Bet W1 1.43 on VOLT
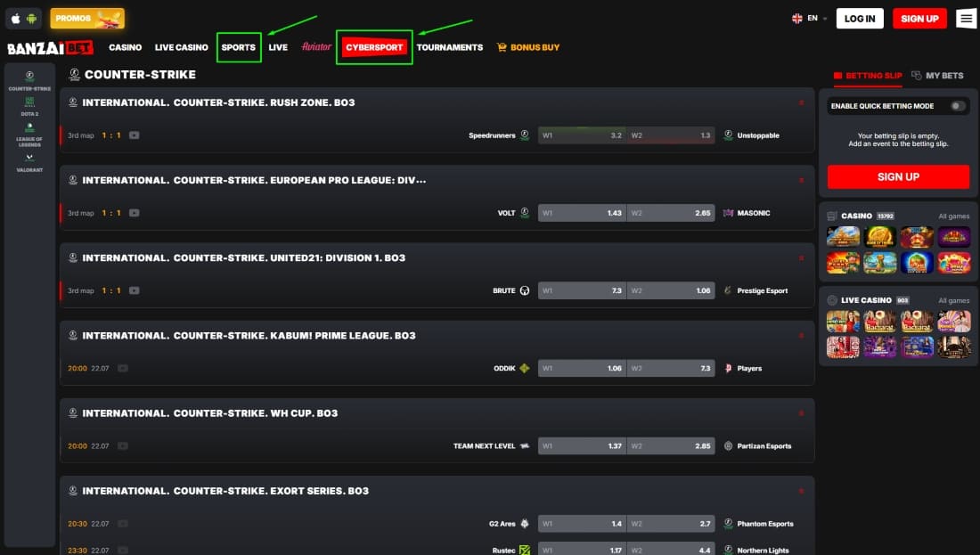 pos(582,213)
